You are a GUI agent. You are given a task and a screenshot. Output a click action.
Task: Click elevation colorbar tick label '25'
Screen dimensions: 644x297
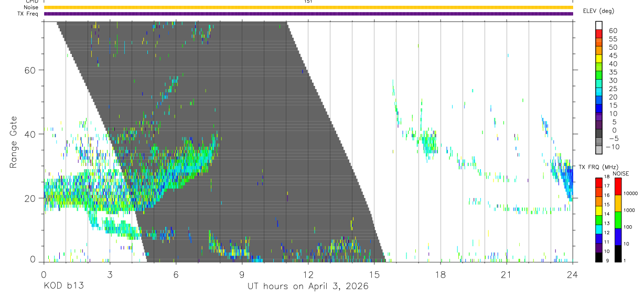point(613,89)
